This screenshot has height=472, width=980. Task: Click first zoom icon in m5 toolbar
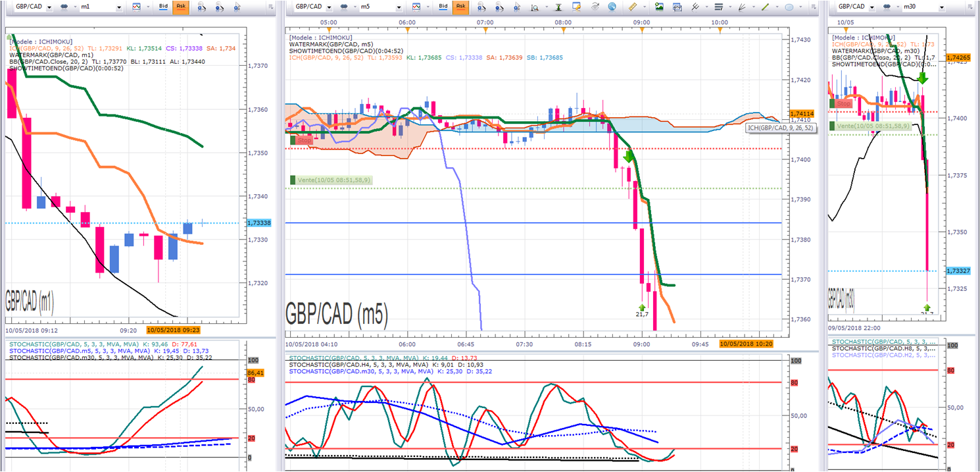pos(481,7)
